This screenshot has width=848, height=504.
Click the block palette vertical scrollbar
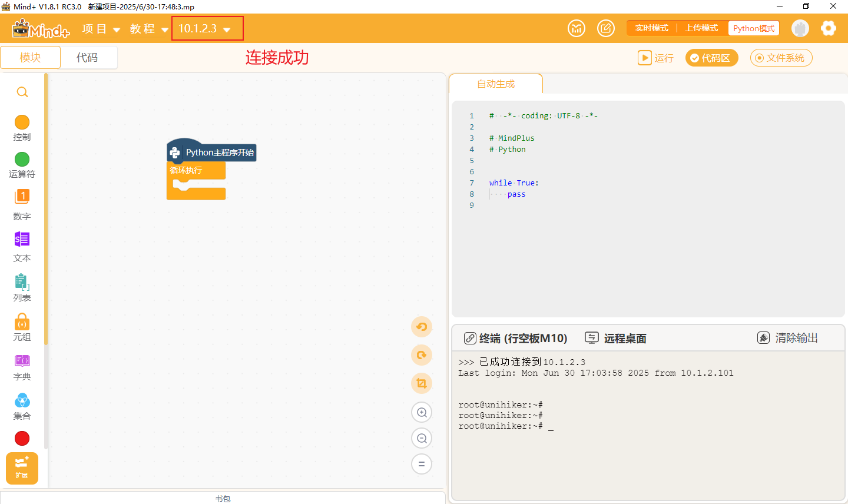pos(46,209)
